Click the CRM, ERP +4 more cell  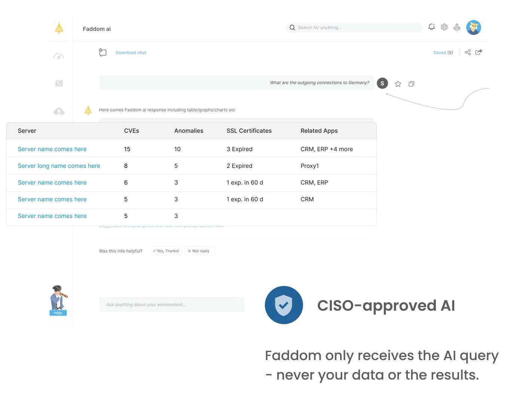[x=327, y=149]
